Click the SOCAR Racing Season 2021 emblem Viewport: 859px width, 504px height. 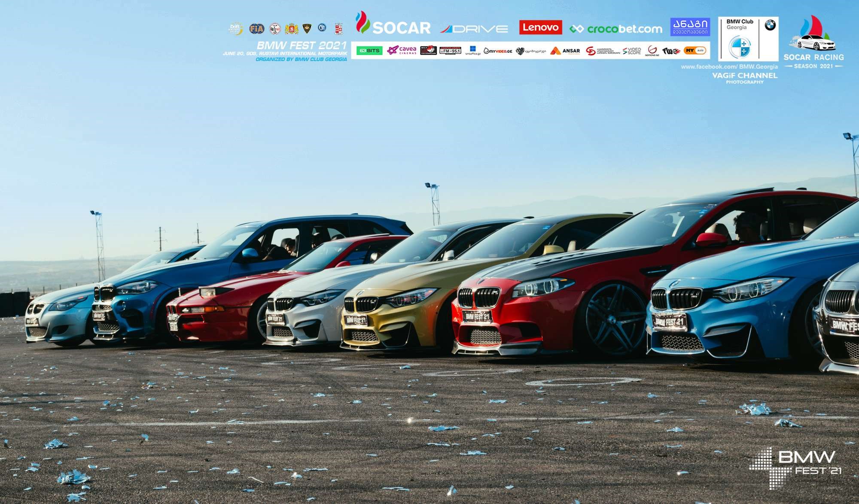[x=813, y=43]
